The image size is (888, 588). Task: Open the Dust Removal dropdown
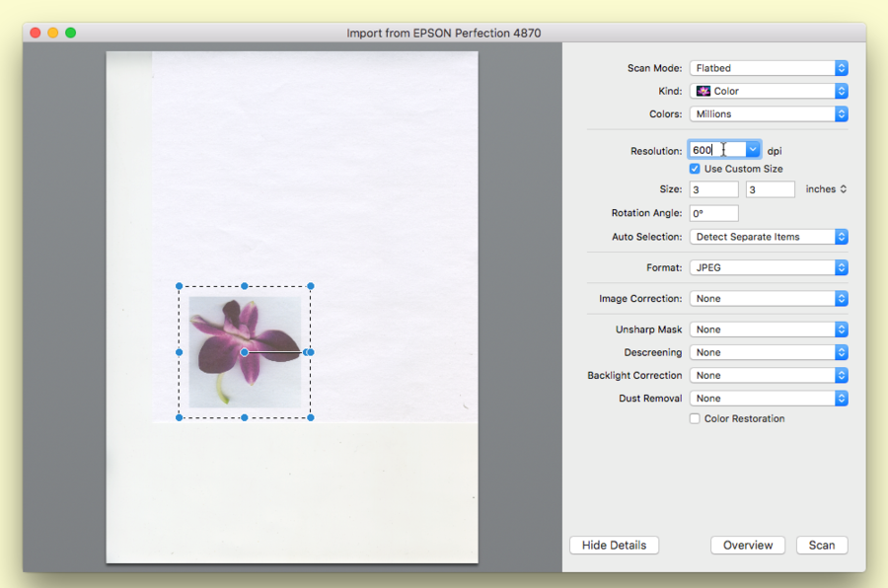(768, 399)
